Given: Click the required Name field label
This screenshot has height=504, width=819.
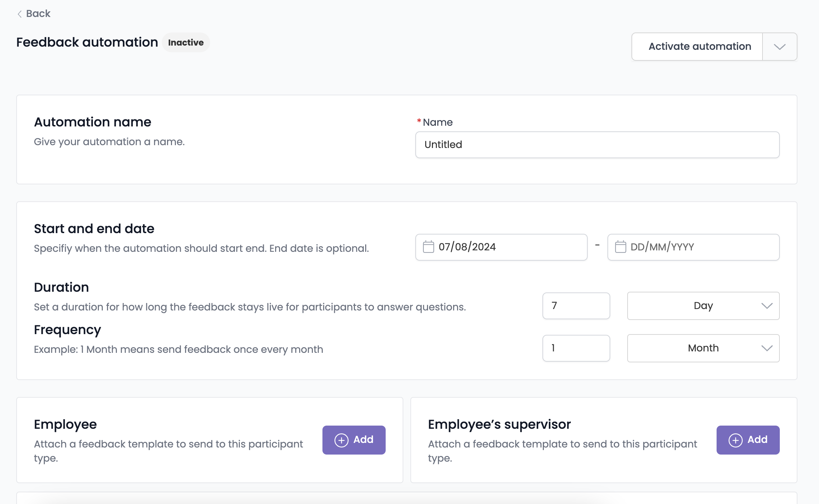Looking at the screenshot, I should tap(435, 123).
